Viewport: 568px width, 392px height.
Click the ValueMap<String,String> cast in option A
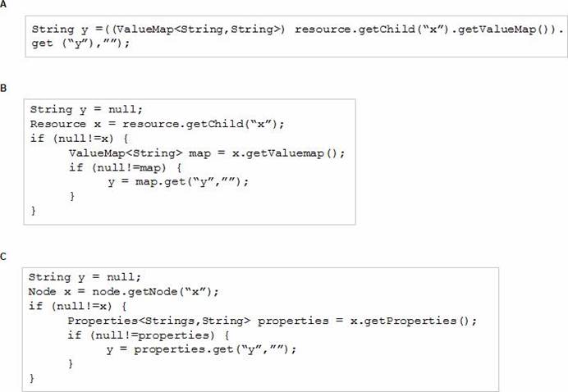(199, 29)
